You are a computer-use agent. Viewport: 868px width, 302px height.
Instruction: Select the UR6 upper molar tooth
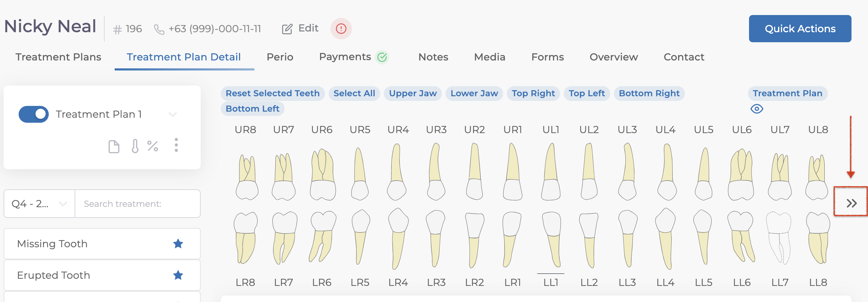pos(322,174)
